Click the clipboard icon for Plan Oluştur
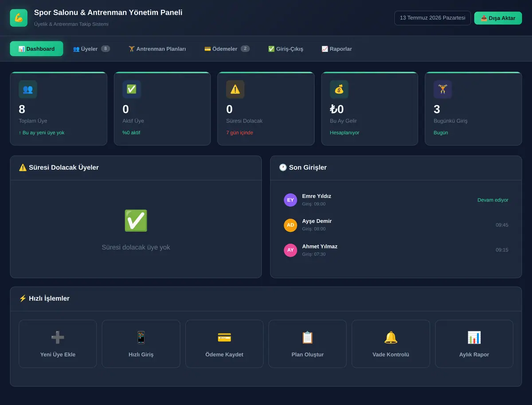Viewport: 532px width, 405px height. point(307,338)
